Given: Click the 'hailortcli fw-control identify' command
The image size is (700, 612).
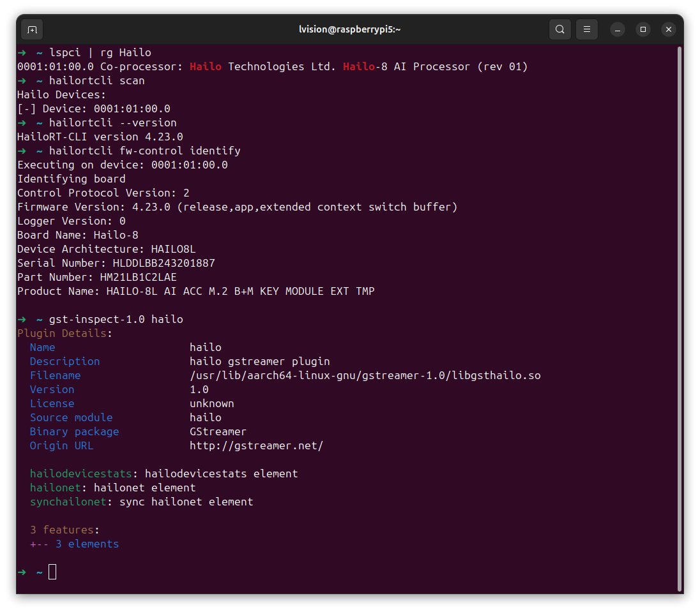Looking at the screenshot, I should pyautogui.click(x=144, y=151).
